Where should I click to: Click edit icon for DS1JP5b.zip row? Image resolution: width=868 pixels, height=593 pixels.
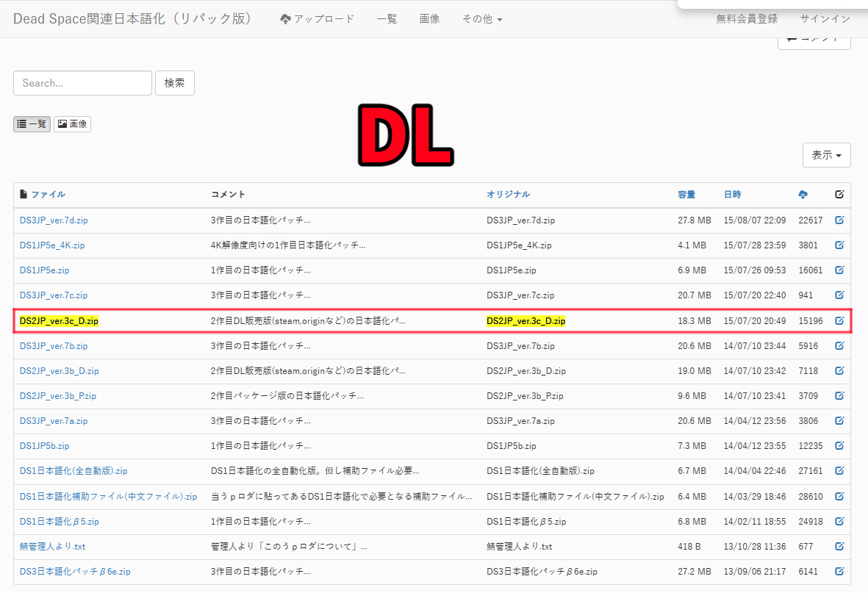(x=839, y=446)
